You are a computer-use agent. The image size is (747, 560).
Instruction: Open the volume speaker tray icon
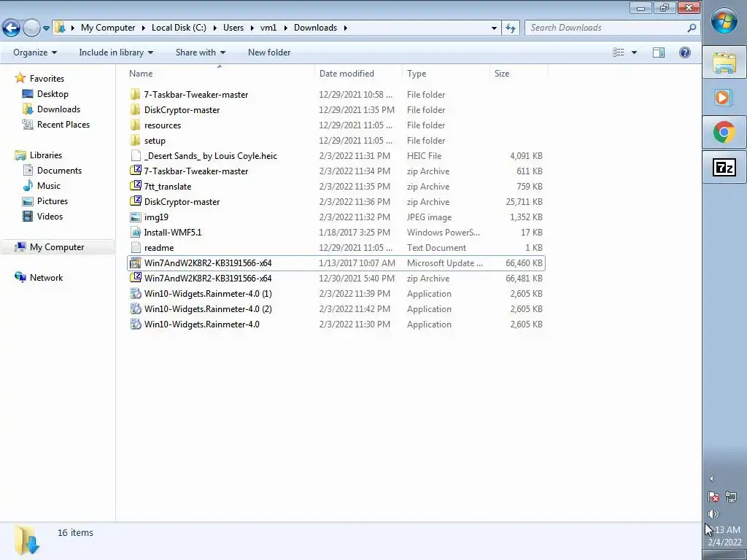pyautogui.click(x=713, y=514)
